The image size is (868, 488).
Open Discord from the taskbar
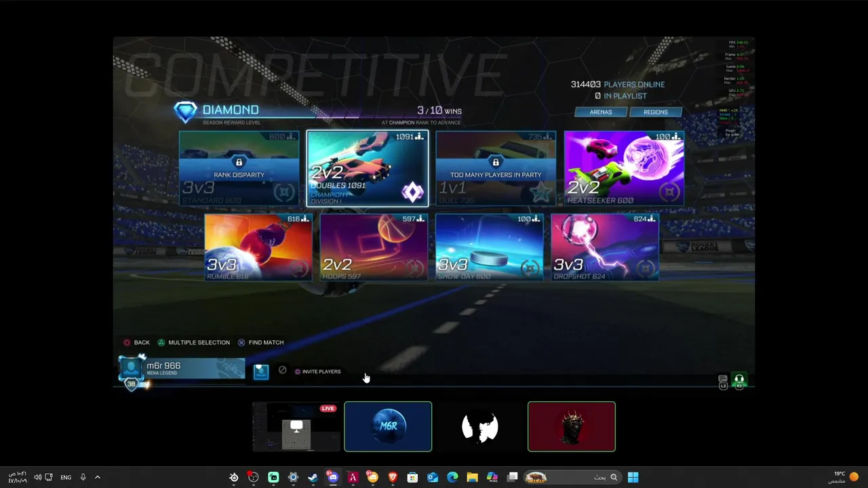333,477
